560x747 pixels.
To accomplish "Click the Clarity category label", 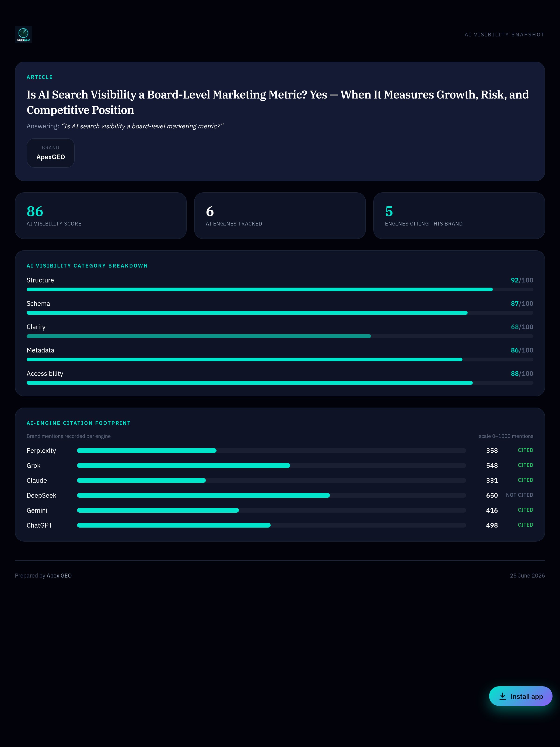I will 36,327.
